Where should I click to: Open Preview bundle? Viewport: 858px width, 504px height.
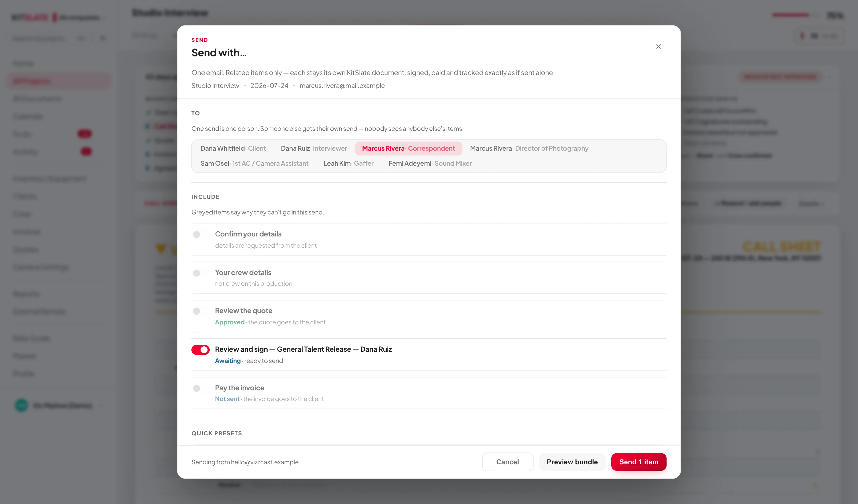[x=572, y=462]
